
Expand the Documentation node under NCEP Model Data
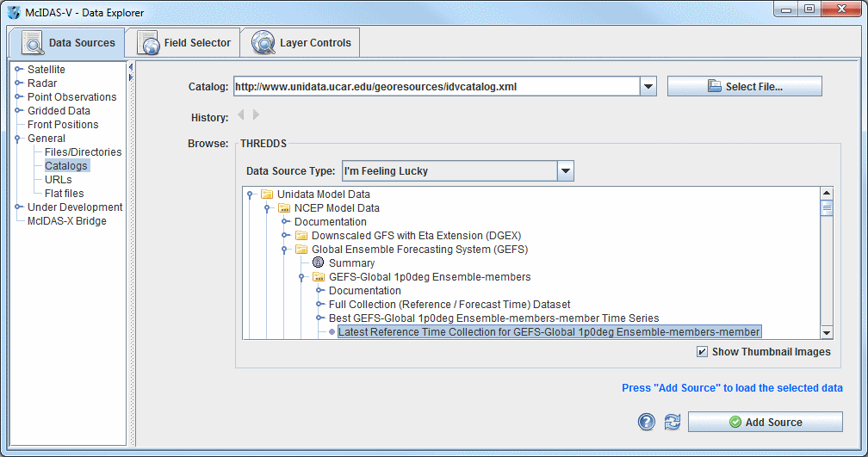[x=286, y=222]
